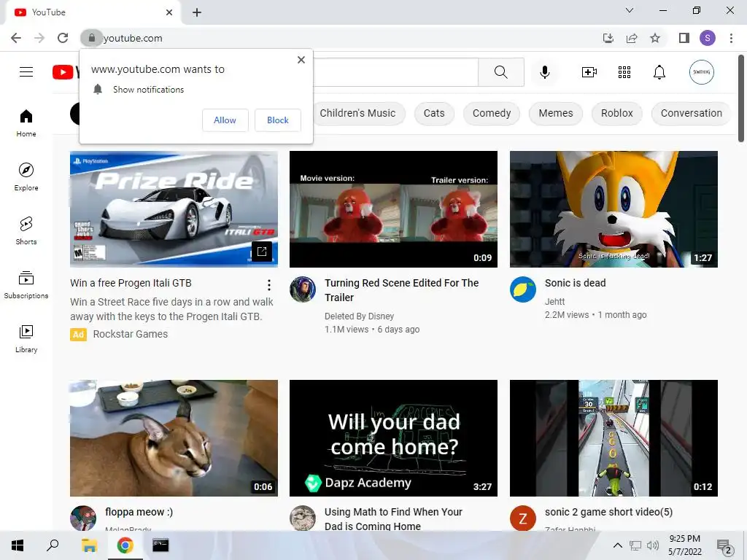Open Chrome three-dot menu
This screenshot has height=560, width=747.
click(731, 38)
